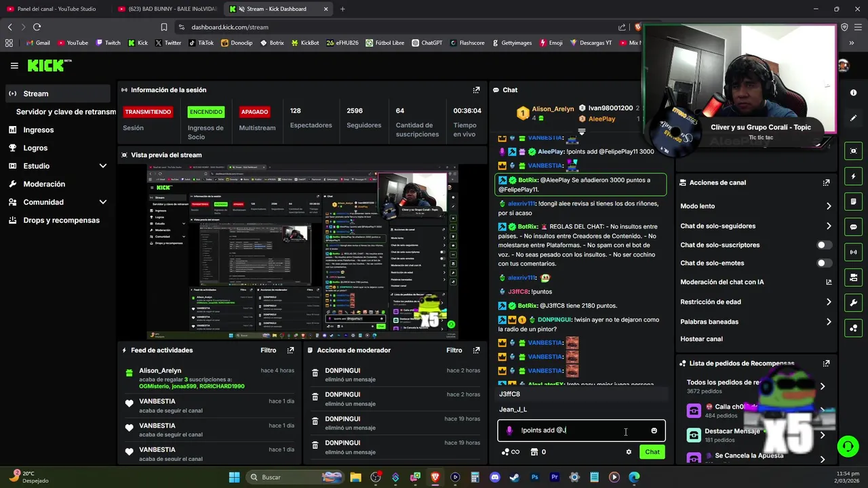Click the chat message input field
Viewport: 868px width, 488px height.
coord(581,430)
